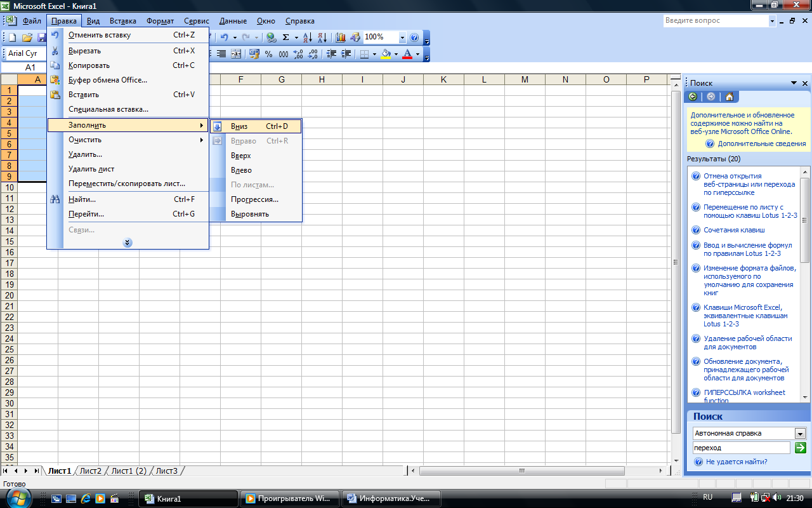
Task: Click the Increase Decimal icon
Action: click(x=298, y=54)
